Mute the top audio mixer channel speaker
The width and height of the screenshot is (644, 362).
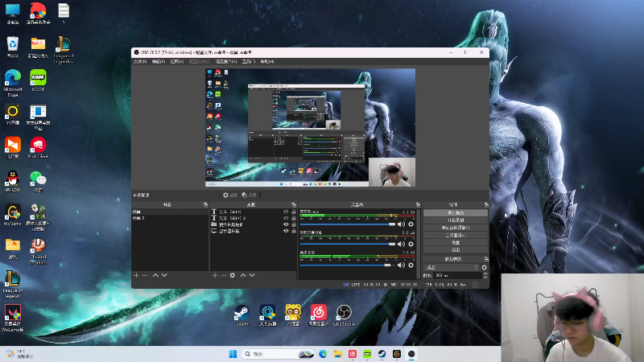(x=402, y=224)
